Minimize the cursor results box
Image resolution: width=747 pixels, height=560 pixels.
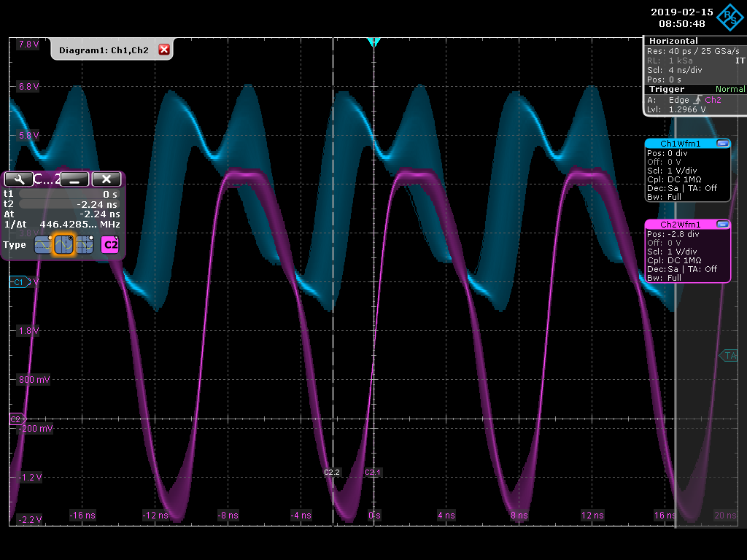pyautogui.click(x=74, y=179)
